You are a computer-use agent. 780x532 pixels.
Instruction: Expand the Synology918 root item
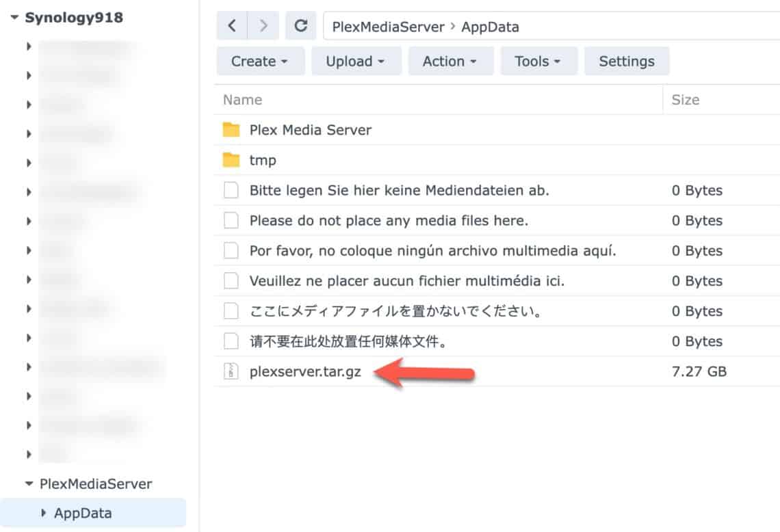[14, 18]
